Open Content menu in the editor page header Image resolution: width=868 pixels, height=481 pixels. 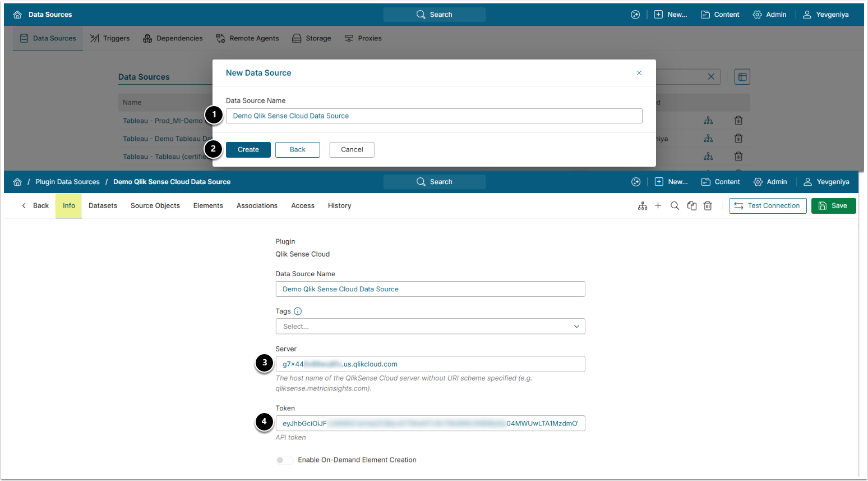click(x=721, y=182)
